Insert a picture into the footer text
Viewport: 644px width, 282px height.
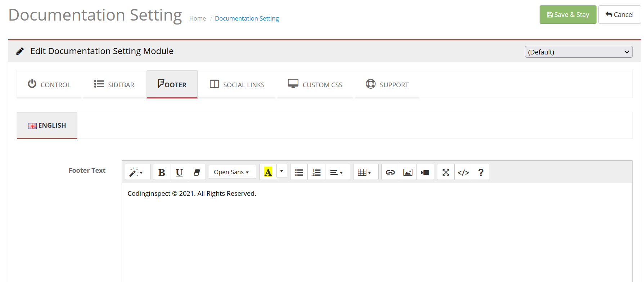click(x=407, y=172)
